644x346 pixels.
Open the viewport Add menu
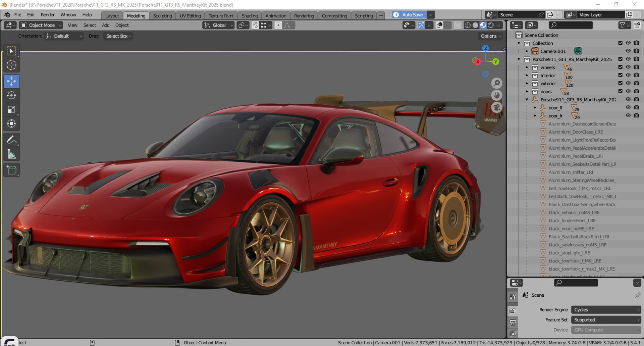(106, 25)
